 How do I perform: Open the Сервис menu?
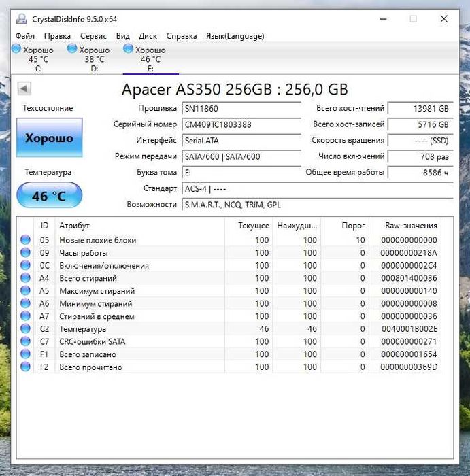(93, 36)
